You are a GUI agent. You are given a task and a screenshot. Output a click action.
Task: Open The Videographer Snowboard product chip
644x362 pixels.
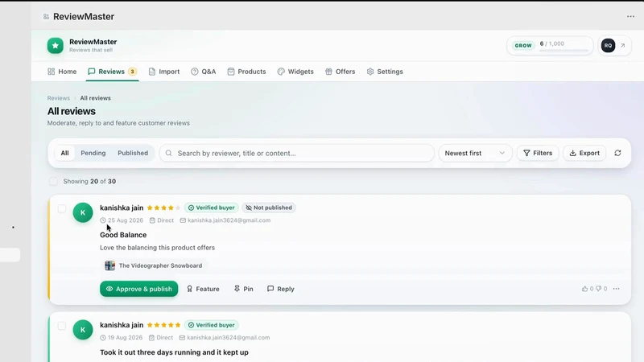pos(154,265)
